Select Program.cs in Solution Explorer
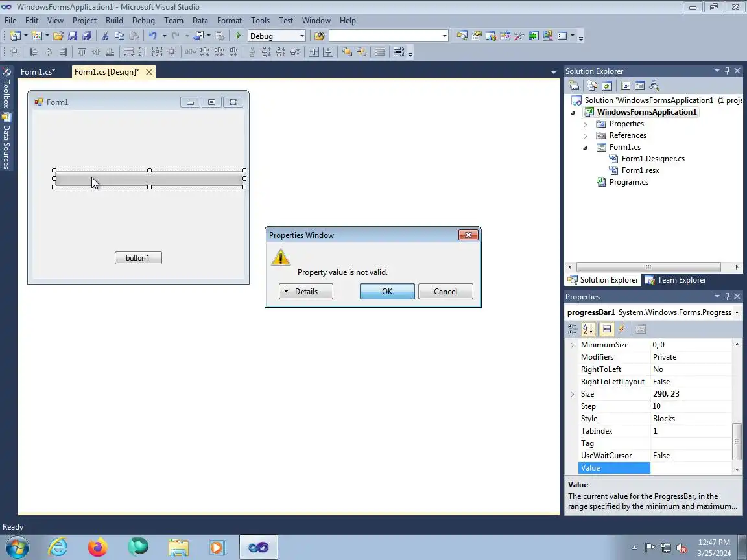The height and width of the screenshot is (560, 747). tap(628, 182)
